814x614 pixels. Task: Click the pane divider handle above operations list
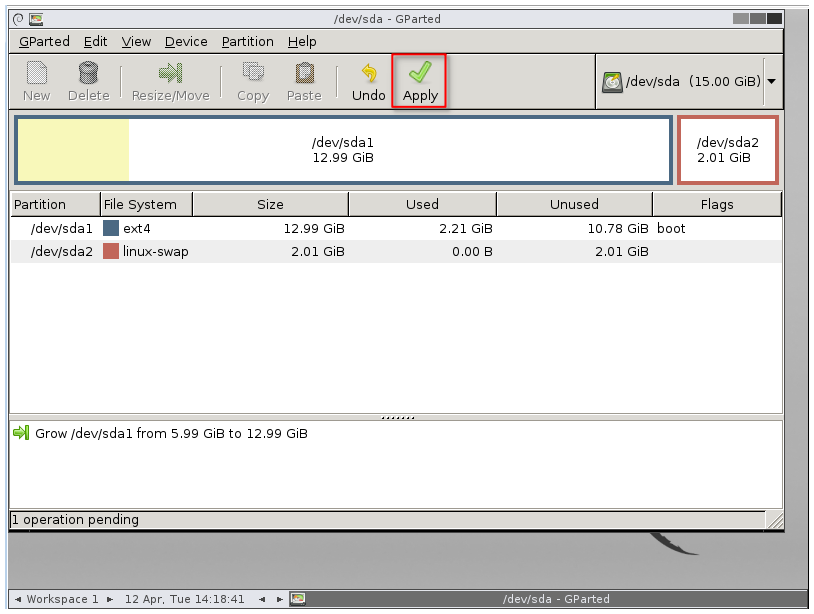[x=398, y=417]
